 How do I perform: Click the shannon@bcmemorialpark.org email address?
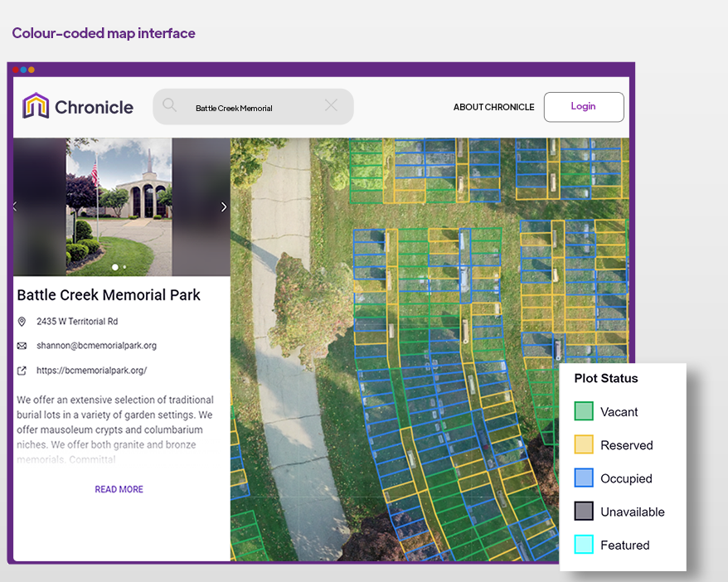pyautogui.click(x=95, y=346)
